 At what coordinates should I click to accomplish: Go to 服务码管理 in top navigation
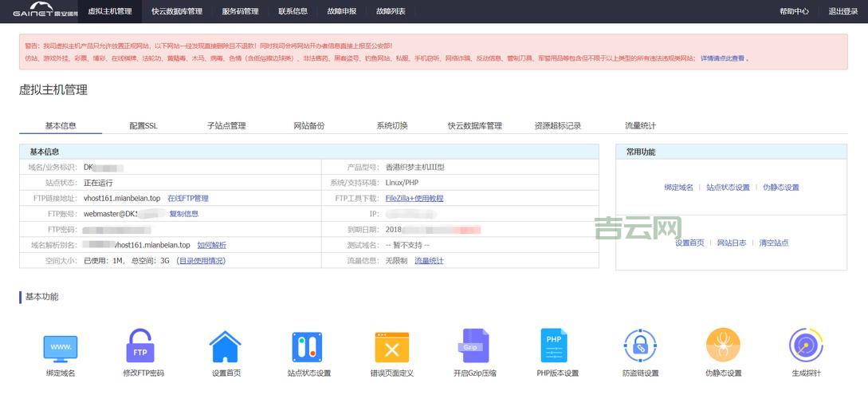pos(240,11)
